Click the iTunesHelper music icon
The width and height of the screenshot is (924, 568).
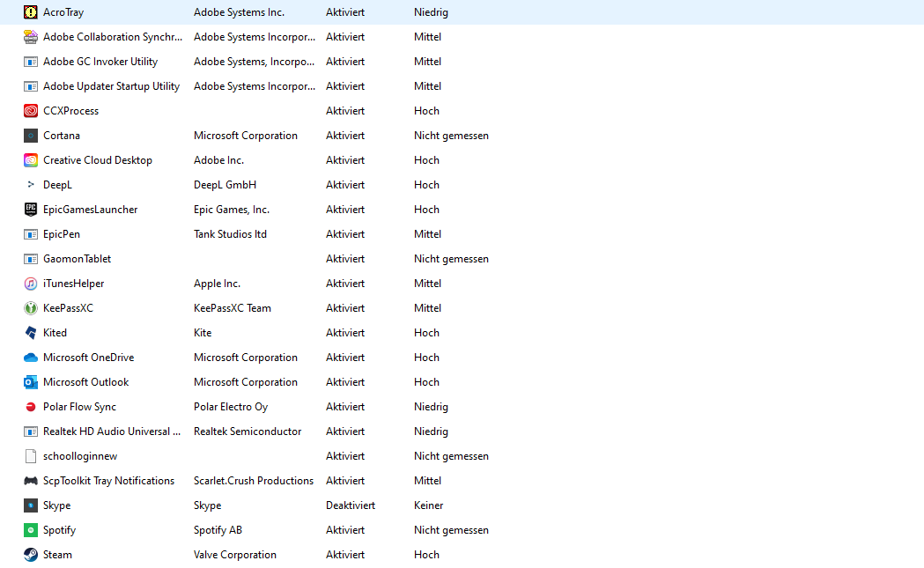[31, 284]
